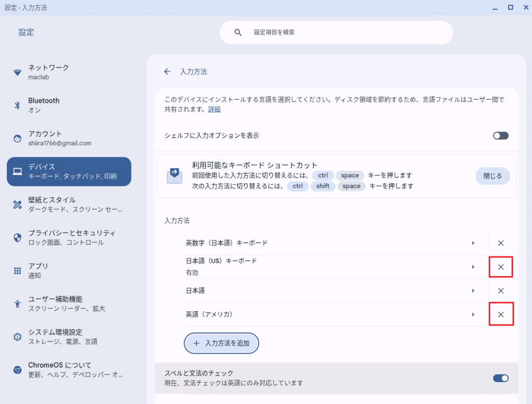Click 入力方法を追加 button
532x404 pixels.
[x=221, y=343]
